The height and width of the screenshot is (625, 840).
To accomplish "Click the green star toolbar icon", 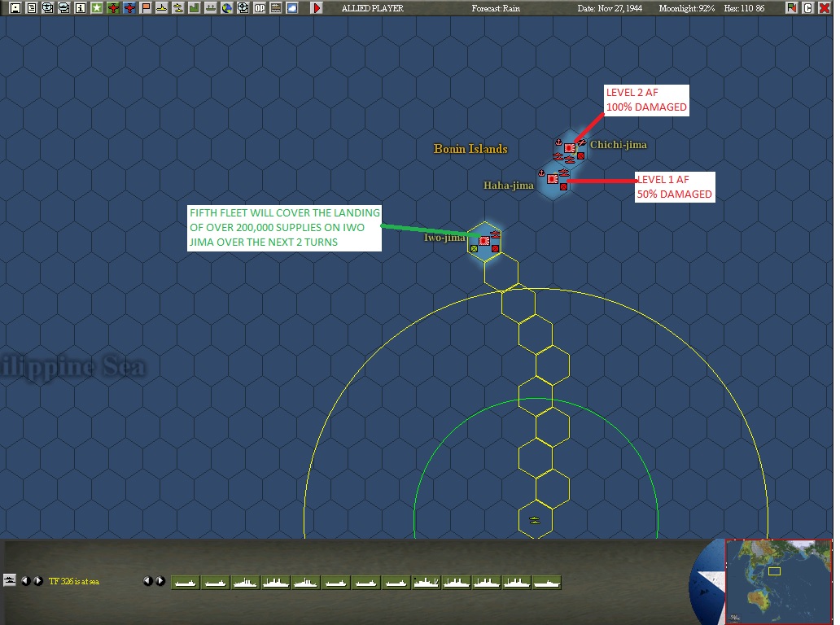I will click(96, 8).
